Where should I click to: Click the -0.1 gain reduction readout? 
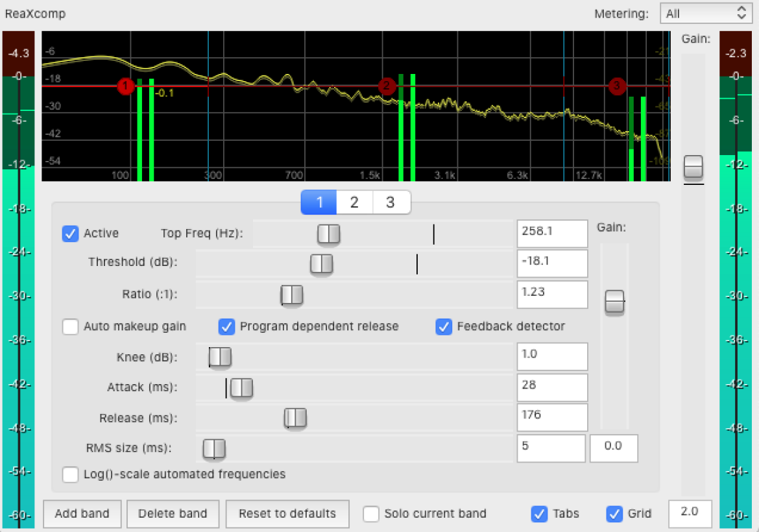click(x=165, y=93)
